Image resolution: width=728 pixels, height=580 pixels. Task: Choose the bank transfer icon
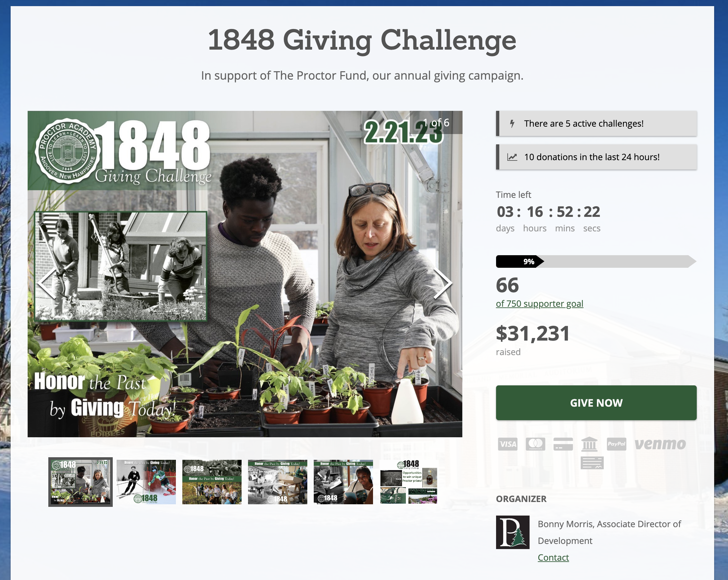(589, 444)
